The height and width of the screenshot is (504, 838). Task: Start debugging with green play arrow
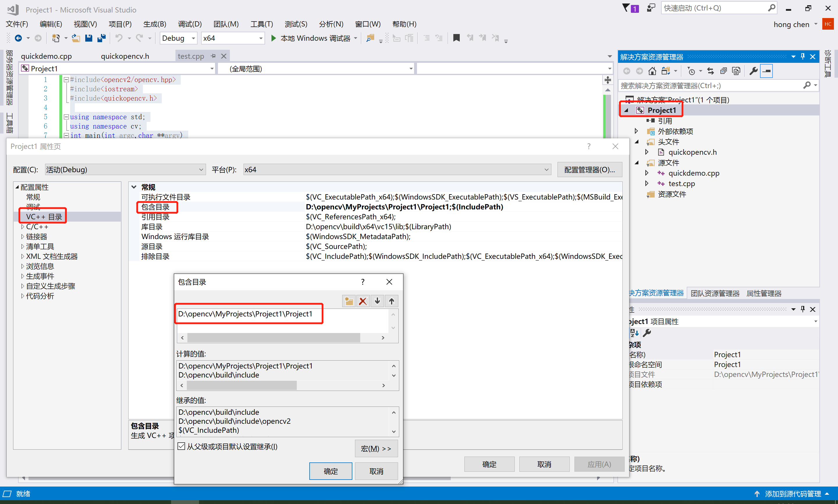pyautogui.click(x=274, y=38)
